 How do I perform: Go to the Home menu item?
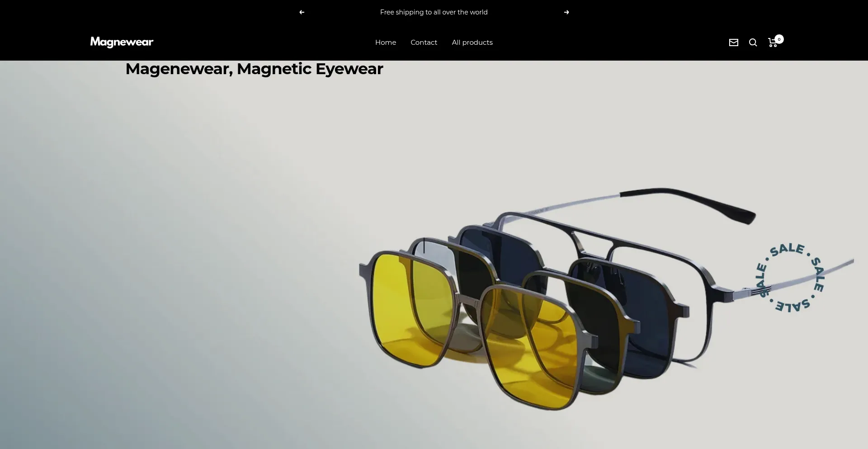(x=386, y=43)
